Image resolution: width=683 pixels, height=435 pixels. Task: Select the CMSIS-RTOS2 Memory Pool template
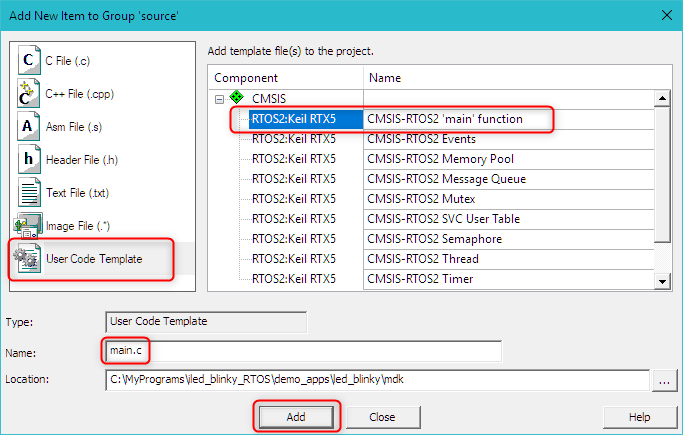point(440,159)
